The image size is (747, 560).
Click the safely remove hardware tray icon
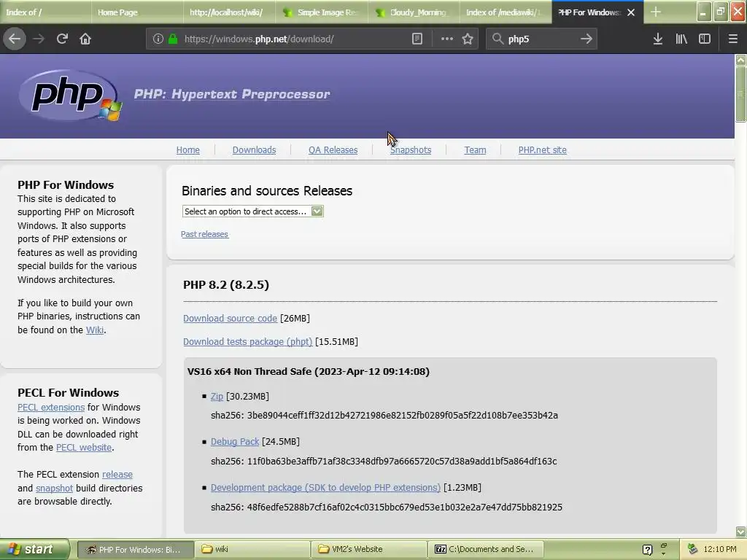pyautogui.click(x=693, y=549)
